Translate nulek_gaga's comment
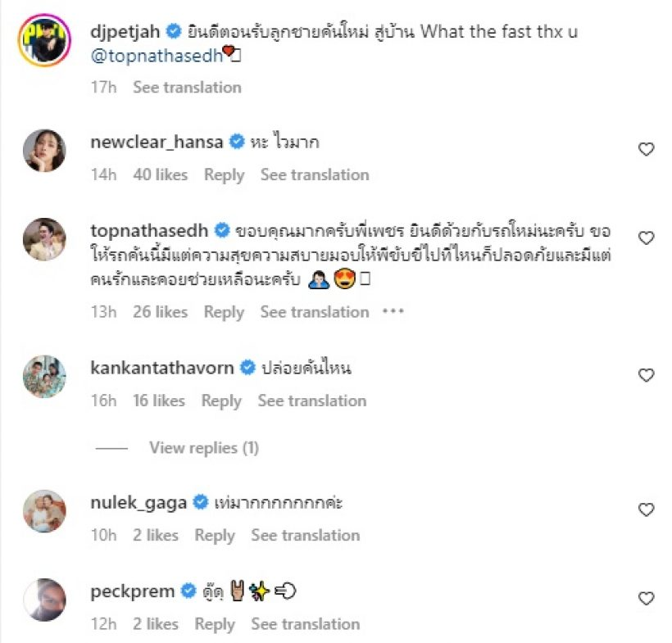The width and height of the screenshot is (672, 643). [305, 535]
